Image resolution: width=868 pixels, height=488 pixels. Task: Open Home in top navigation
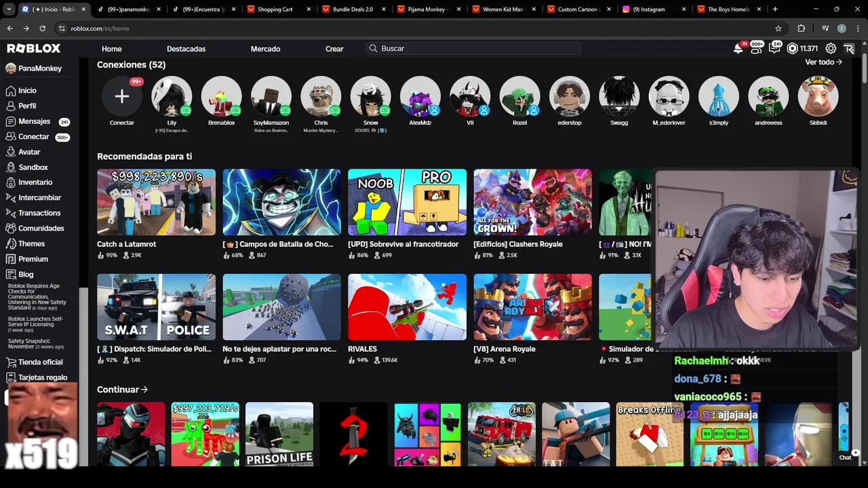(112, 49)
